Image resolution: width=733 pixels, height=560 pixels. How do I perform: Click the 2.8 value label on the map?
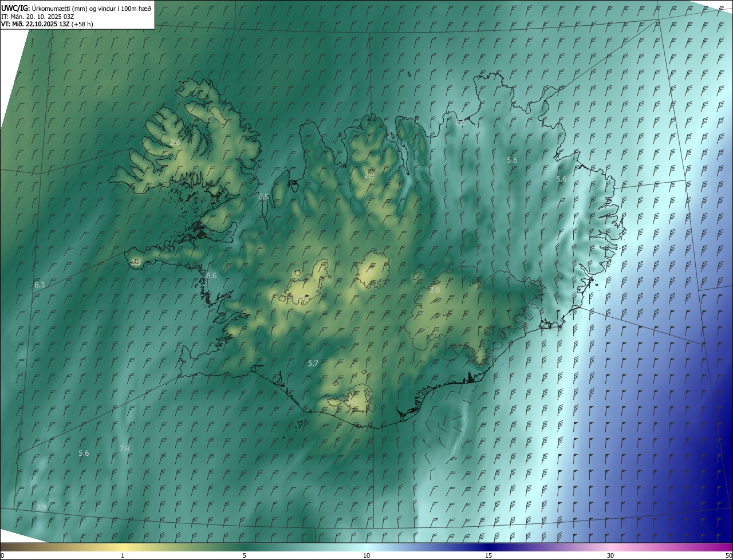tap(435, 290)
